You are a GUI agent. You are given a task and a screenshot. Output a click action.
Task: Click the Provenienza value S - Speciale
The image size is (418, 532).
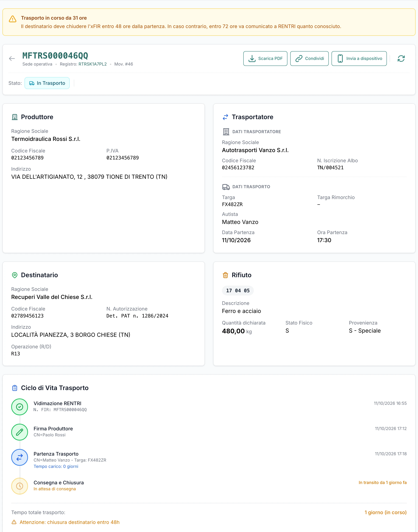[x=365, y=331]
